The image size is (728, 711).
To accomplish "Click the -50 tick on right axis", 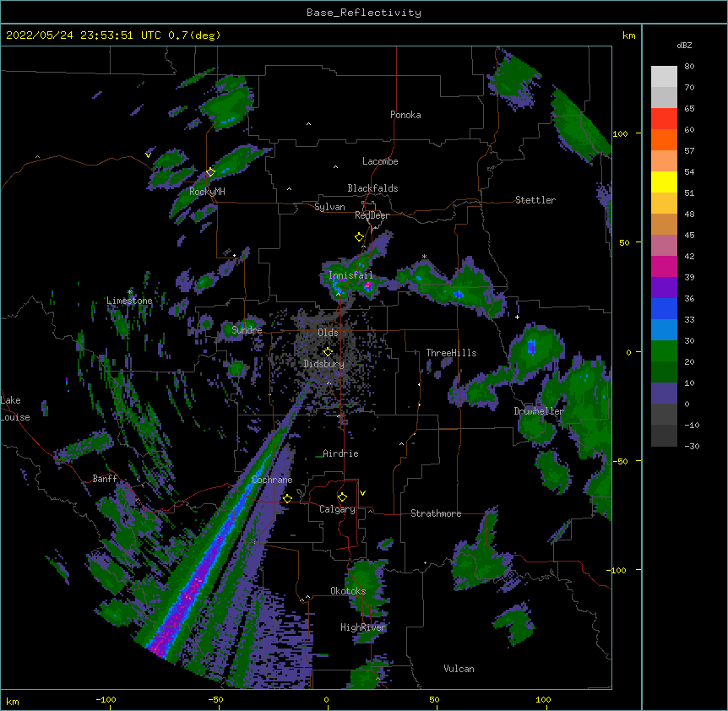I will [620, 461].
